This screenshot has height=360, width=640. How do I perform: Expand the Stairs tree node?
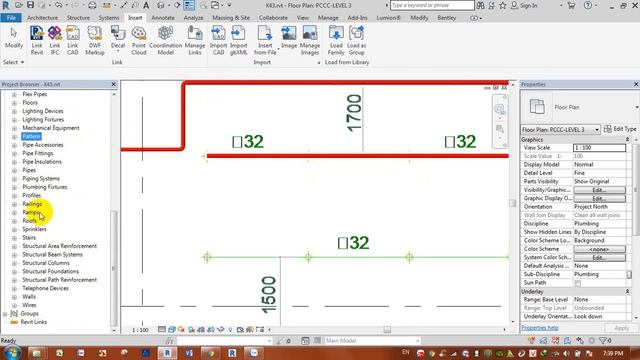(14, 238)
